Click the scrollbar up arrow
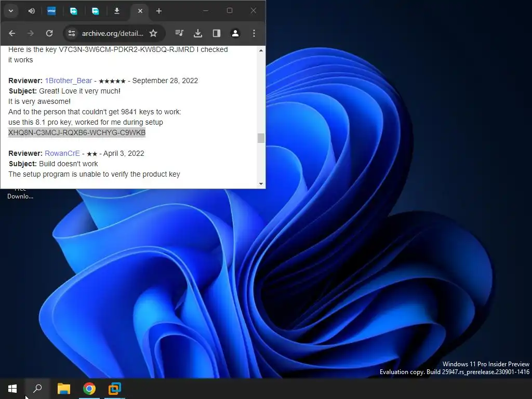The image size is (532, 399). pos(261,50)
